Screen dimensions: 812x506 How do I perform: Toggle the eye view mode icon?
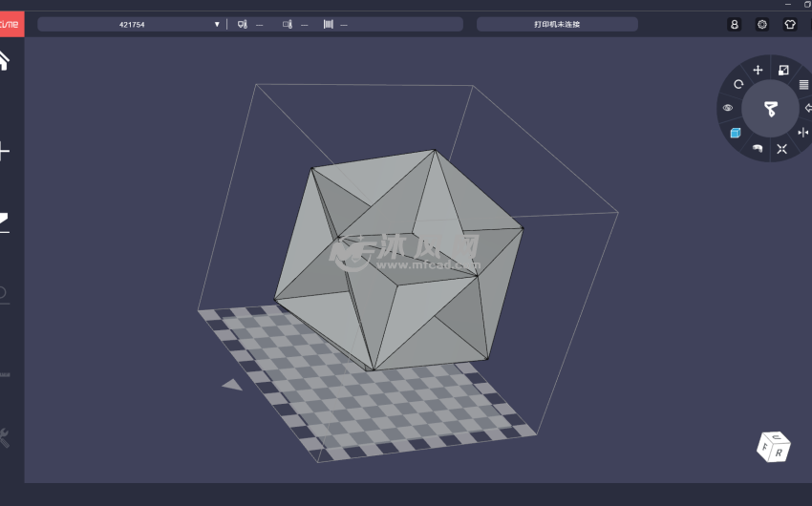click(x=728, y=108)
